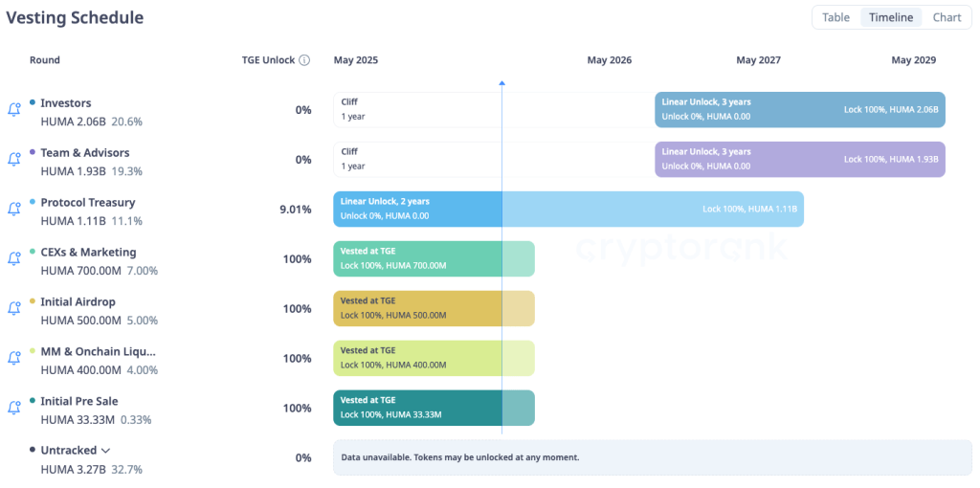Click the Initial Pre Sale bell icon
The height and width of the screenshot is (488, 980).
14,409
